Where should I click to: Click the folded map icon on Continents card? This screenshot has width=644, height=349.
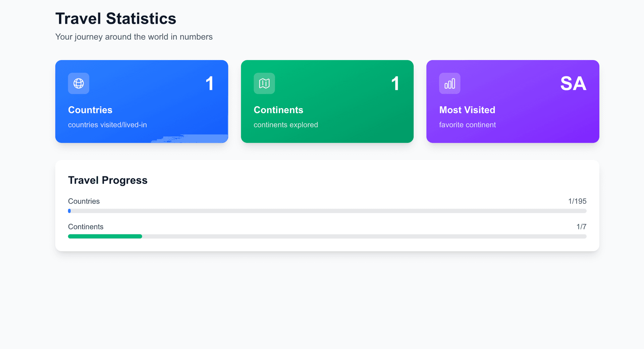(264, 83)
